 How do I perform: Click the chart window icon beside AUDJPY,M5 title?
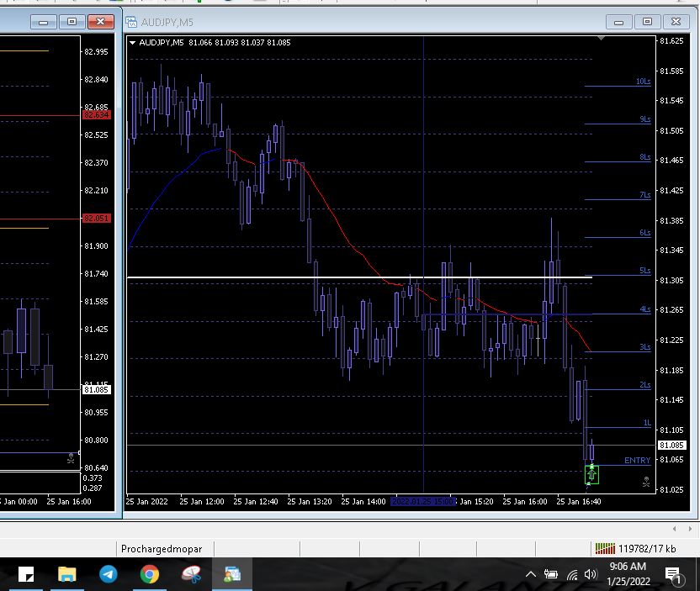[131, 22]
